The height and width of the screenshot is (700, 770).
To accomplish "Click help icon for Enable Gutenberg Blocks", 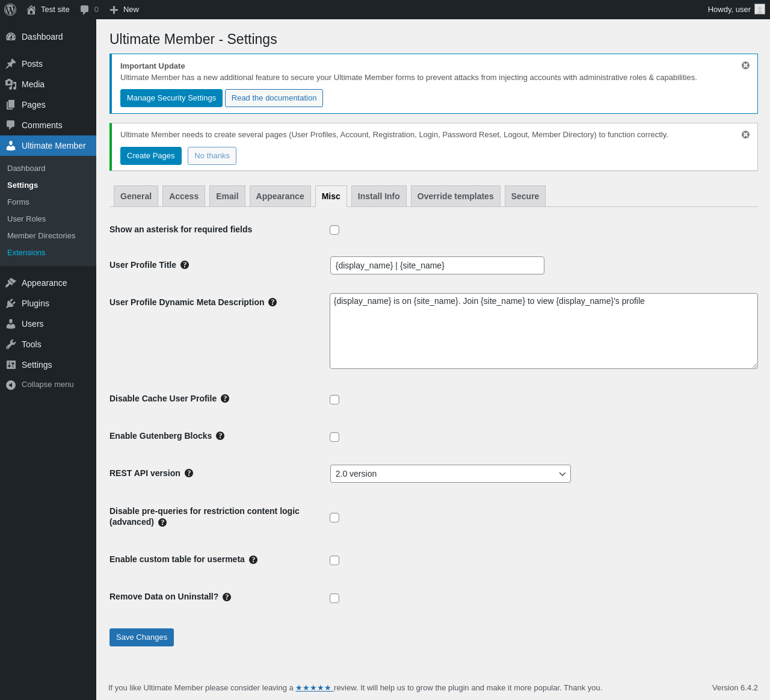I will (220, 436).
